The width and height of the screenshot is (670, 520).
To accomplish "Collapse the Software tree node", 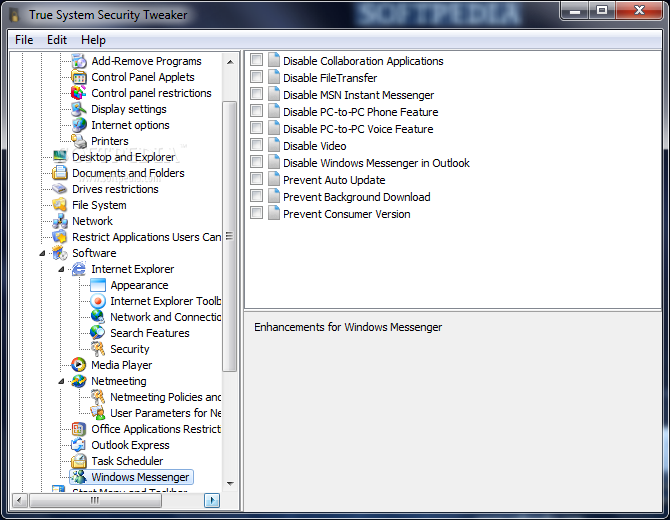I will (x=42, y=253).
